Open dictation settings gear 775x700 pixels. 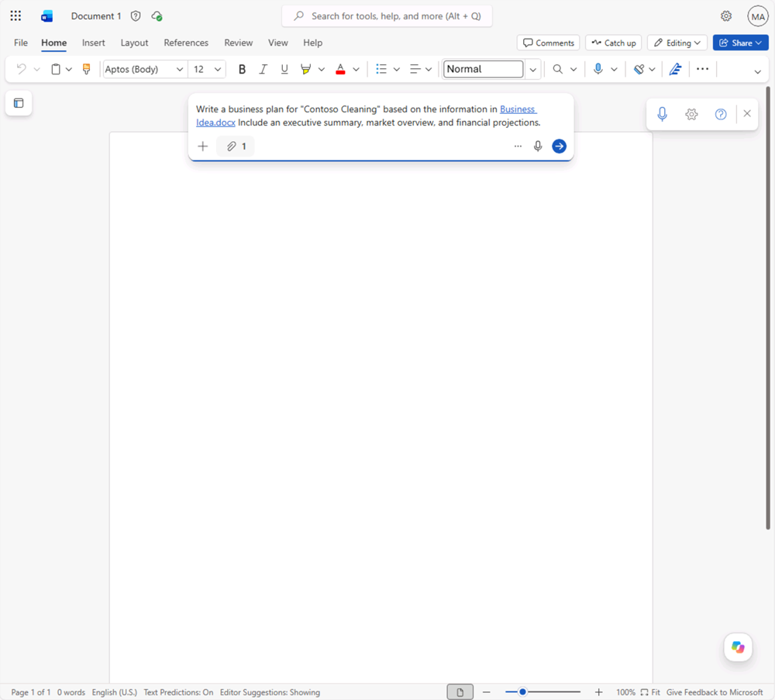pyautogui.click(x=691, y=114)
